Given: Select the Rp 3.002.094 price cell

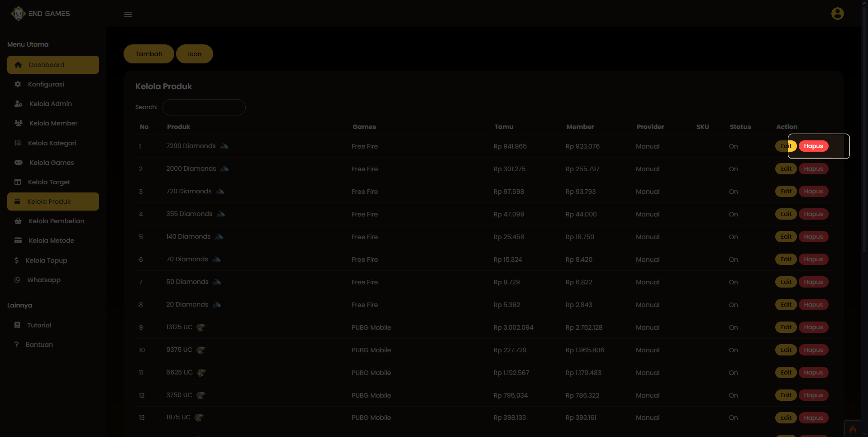Looking at the screenshot, I should [x=513, y=327].
